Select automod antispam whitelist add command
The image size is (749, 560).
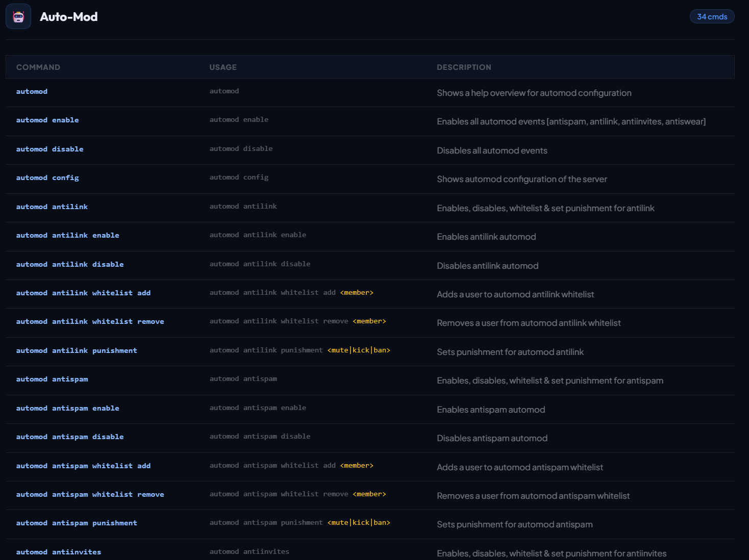[83, 466]
